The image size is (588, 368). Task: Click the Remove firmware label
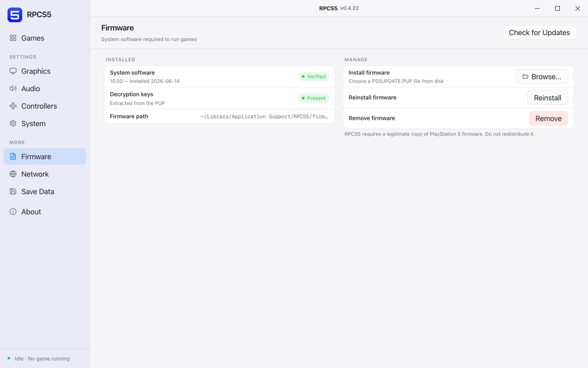click(x=372, y=118)
